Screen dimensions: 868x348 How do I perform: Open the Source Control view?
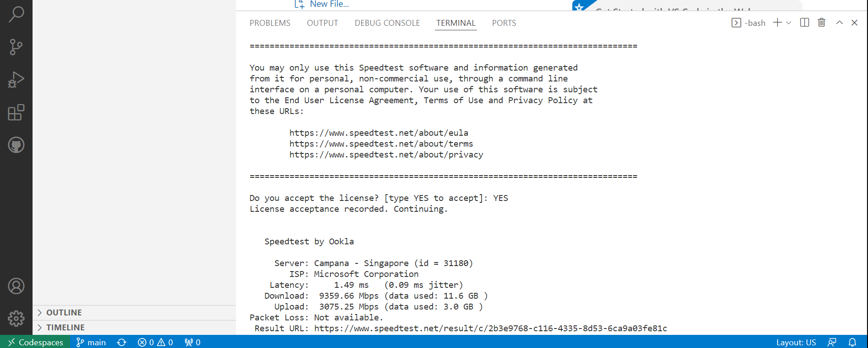(16, 47)
